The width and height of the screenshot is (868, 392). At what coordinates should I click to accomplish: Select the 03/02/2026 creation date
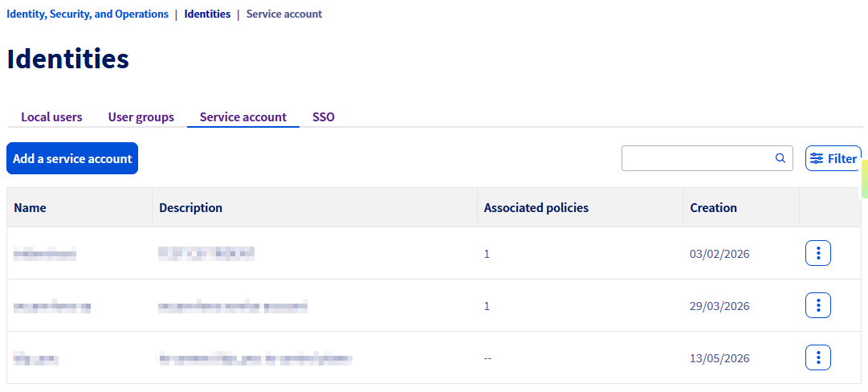coord(719,254)
